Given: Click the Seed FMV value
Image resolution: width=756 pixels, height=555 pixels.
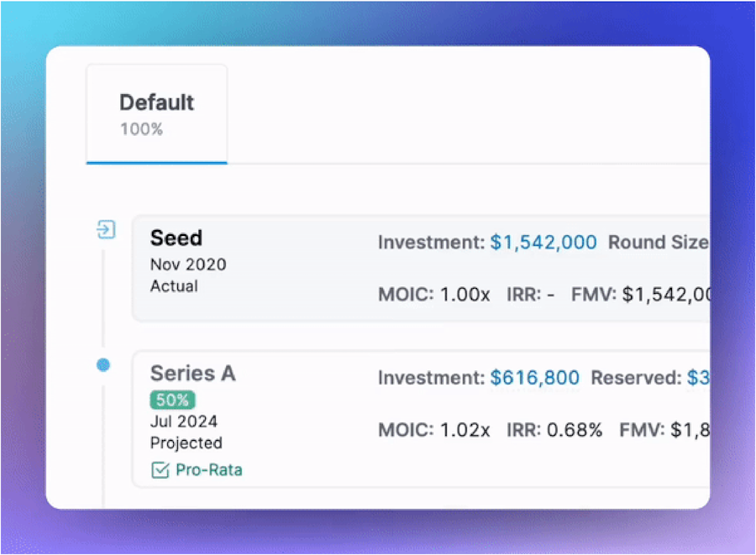Looking at the screenshot, I should 666,295.
